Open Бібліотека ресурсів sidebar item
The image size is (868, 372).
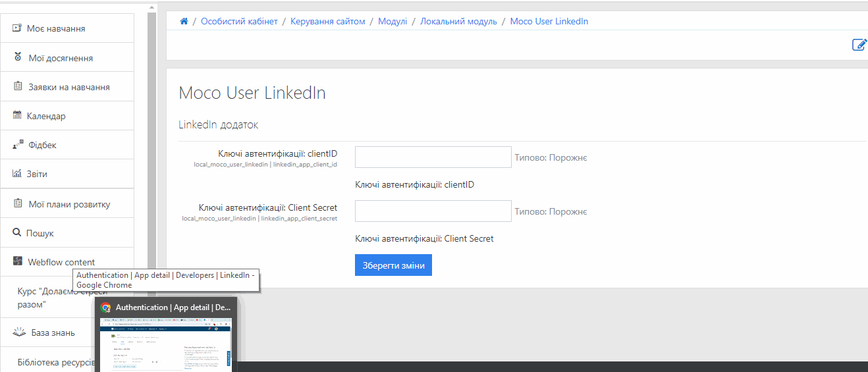tap(56, 362)
